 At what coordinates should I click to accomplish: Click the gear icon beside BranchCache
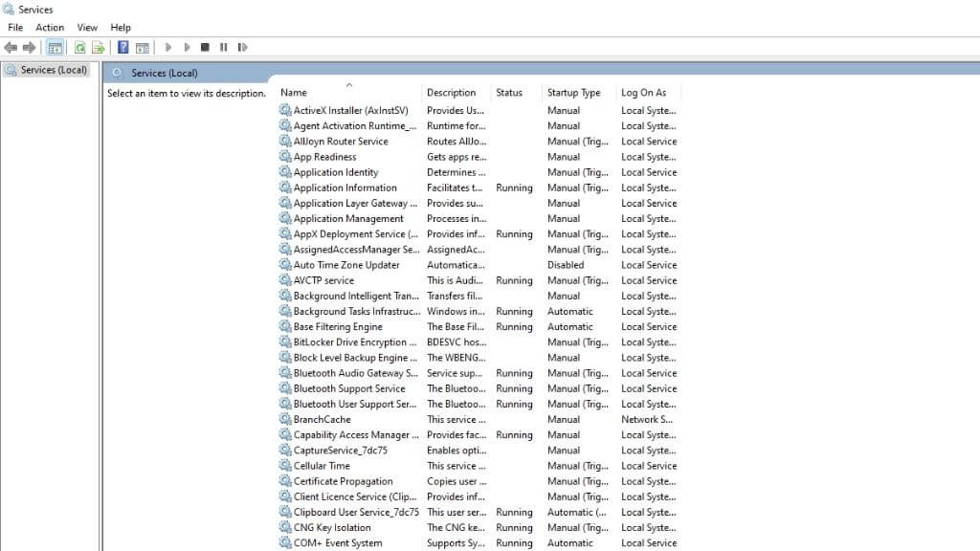point(285,419)
